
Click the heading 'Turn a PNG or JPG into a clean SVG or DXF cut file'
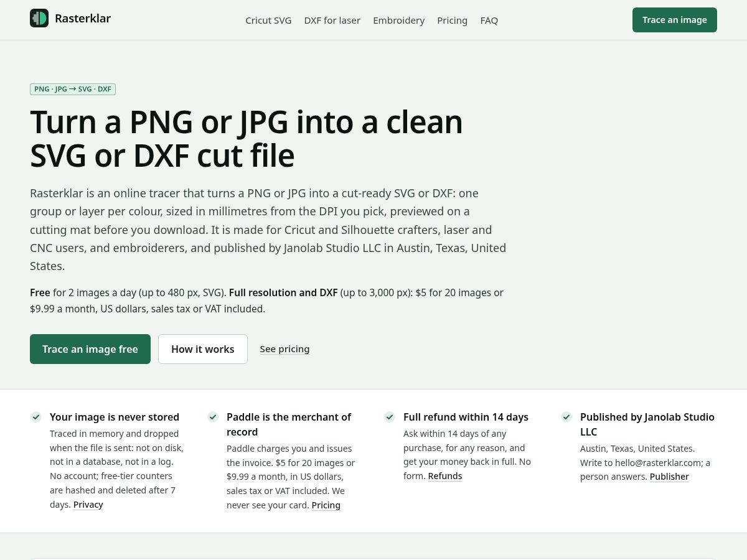[247, 139]
